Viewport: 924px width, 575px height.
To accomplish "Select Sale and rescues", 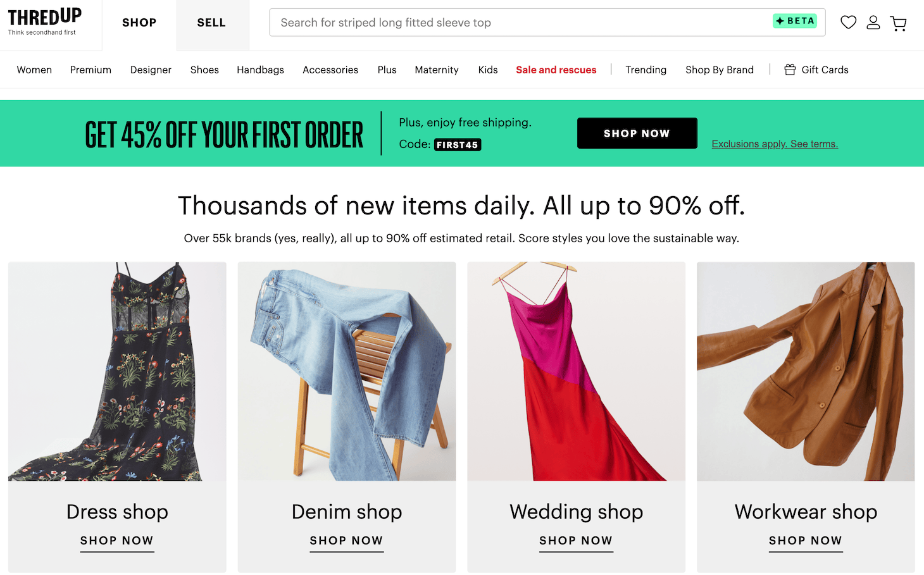I will (556, 70).
